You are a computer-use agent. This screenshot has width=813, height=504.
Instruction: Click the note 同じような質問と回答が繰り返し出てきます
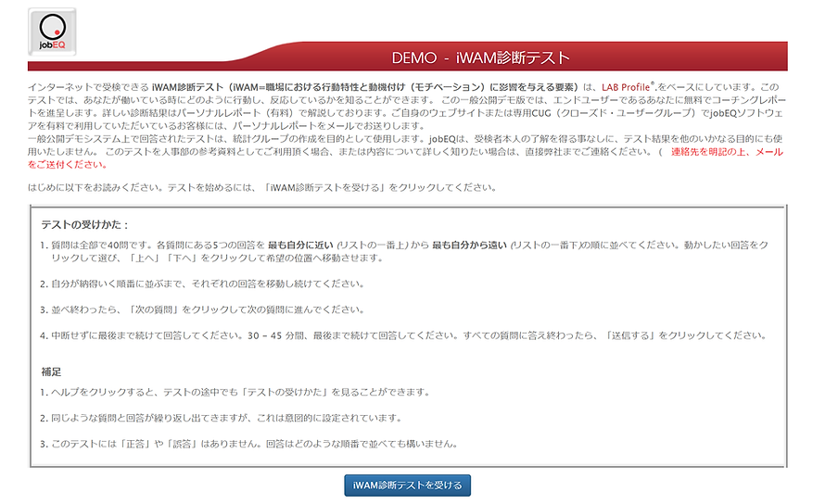coord(222,418)
